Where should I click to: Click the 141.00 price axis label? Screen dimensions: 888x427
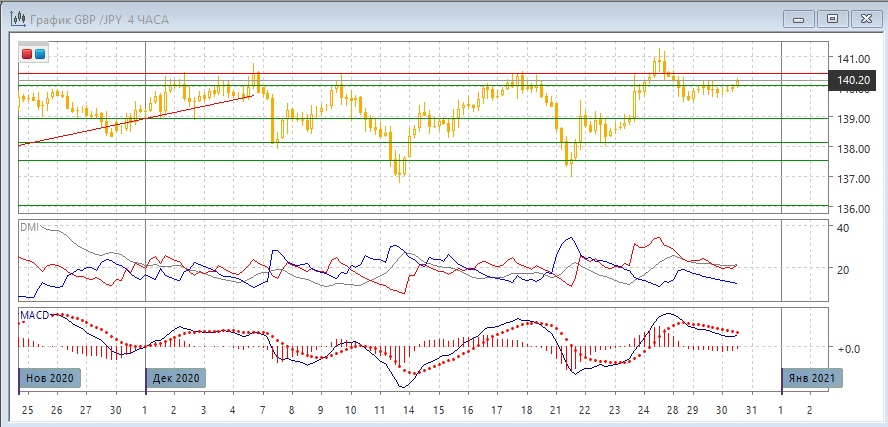[852, 58]
